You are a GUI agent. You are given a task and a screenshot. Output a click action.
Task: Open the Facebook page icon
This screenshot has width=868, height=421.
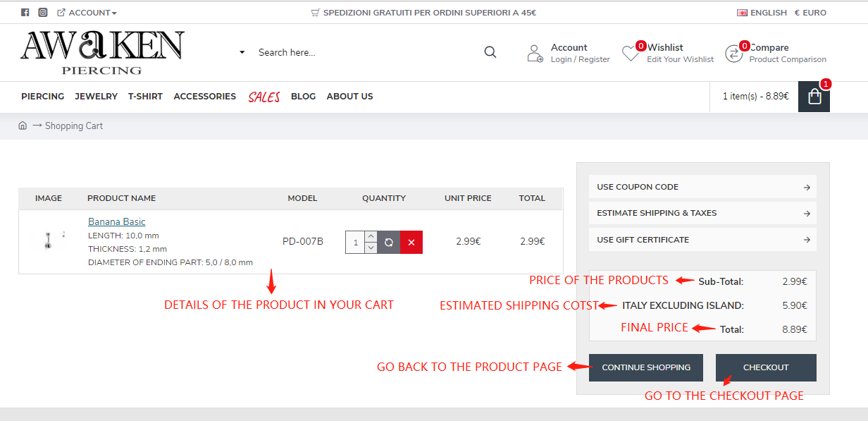coord(25,13)
